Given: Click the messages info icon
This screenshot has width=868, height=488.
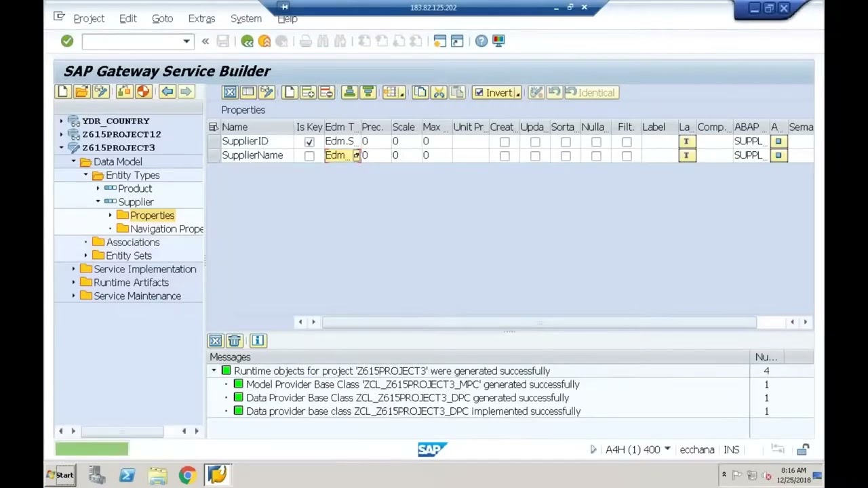Looking at the screenshot, I should 258,341.
